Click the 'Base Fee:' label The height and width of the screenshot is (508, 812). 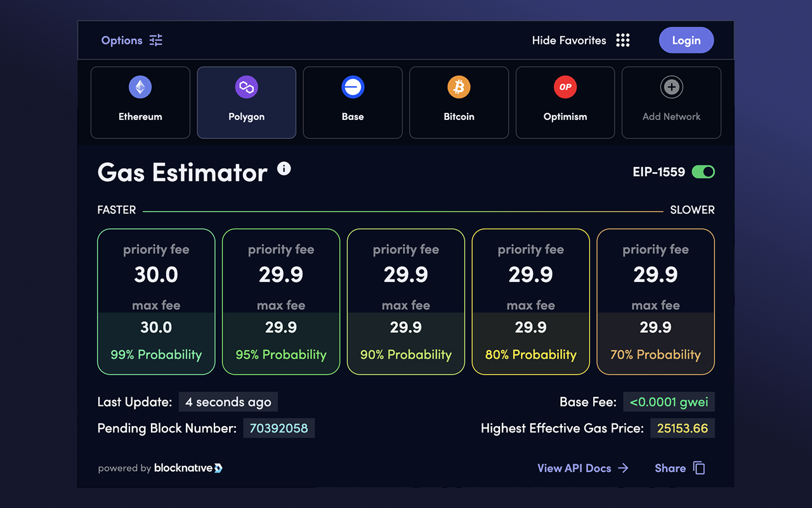[x=588, y=402]
